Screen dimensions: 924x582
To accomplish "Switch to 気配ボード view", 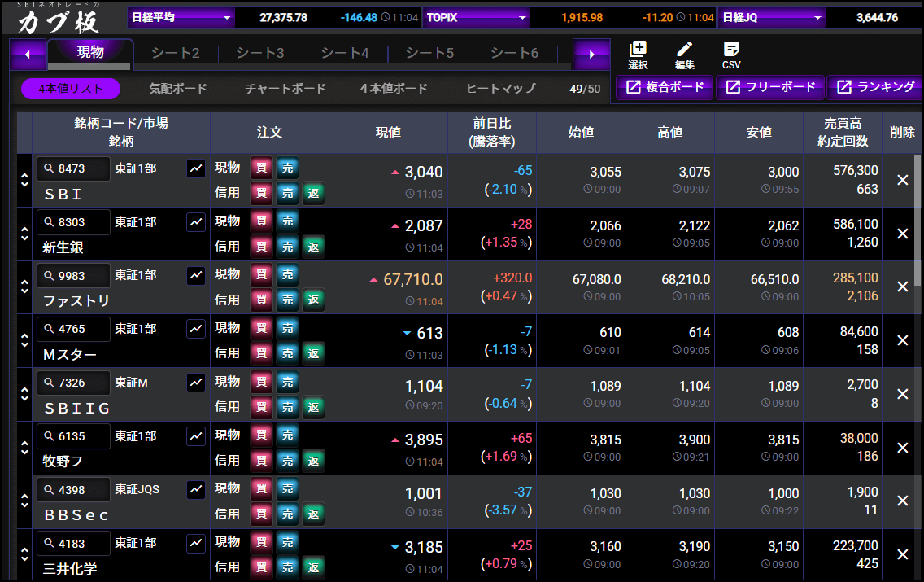I will (x=178, y=89).
